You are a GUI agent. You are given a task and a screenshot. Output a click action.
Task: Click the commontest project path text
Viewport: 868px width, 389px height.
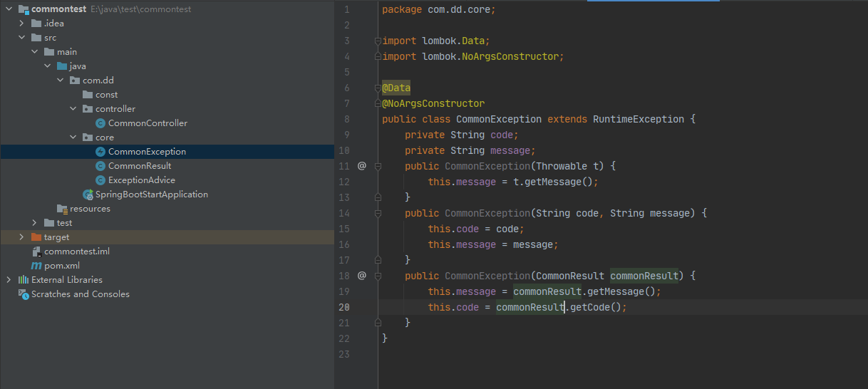141,9
